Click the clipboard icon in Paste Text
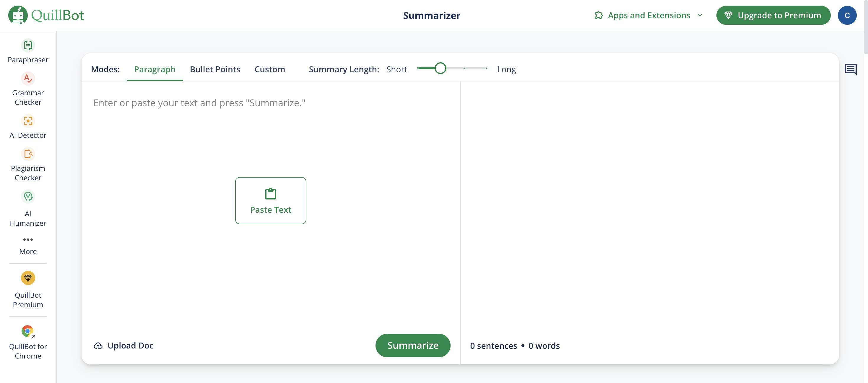The height and width of the screenshot is (383, 868). pos(271,194)
